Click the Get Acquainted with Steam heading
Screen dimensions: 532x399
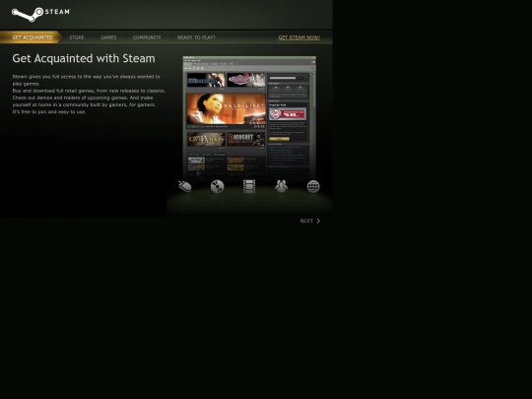pyautogui.click(x=84, y=58)
